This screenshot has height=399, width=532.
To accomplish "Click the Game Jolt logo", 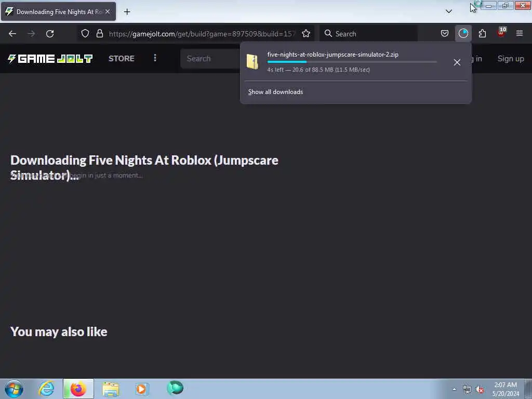I will 50,59.
